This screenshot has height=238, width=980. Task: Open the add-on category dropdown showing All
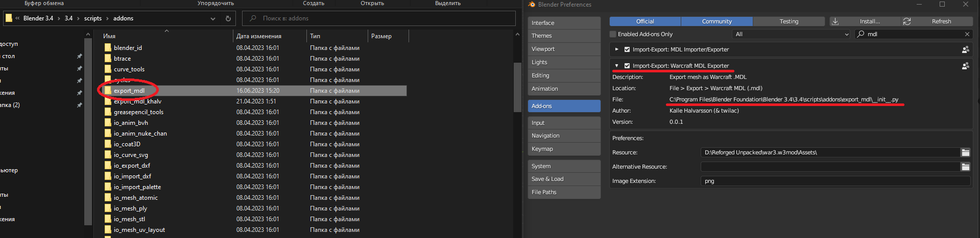(791, 34)
